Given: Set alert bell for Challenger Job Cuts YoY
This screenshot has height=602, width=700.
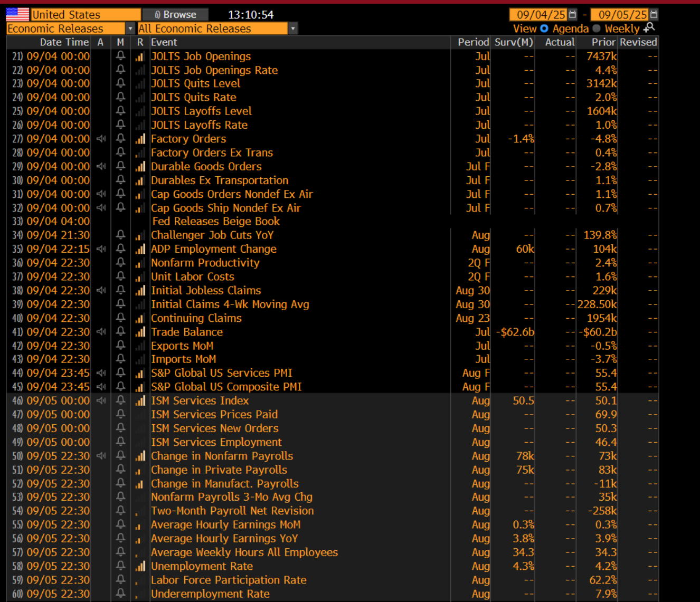Looking at the screenshot, I should (121, 235).
